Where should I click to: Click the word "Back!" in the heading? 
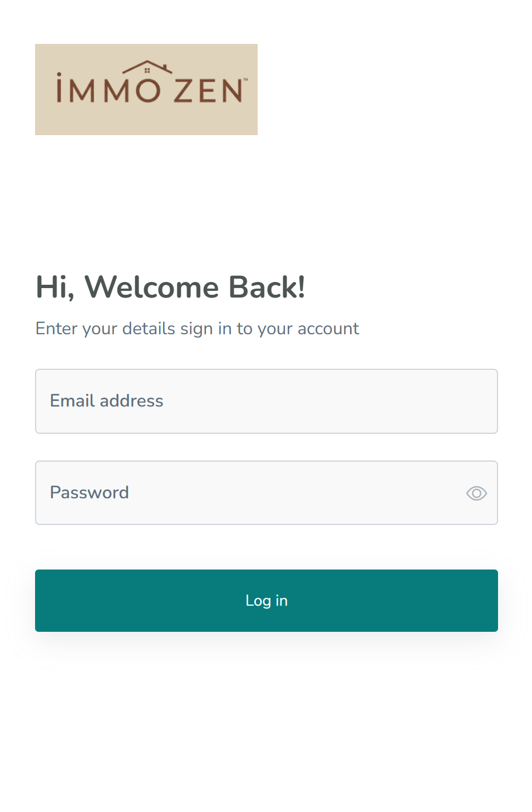[x=267, y=288]
